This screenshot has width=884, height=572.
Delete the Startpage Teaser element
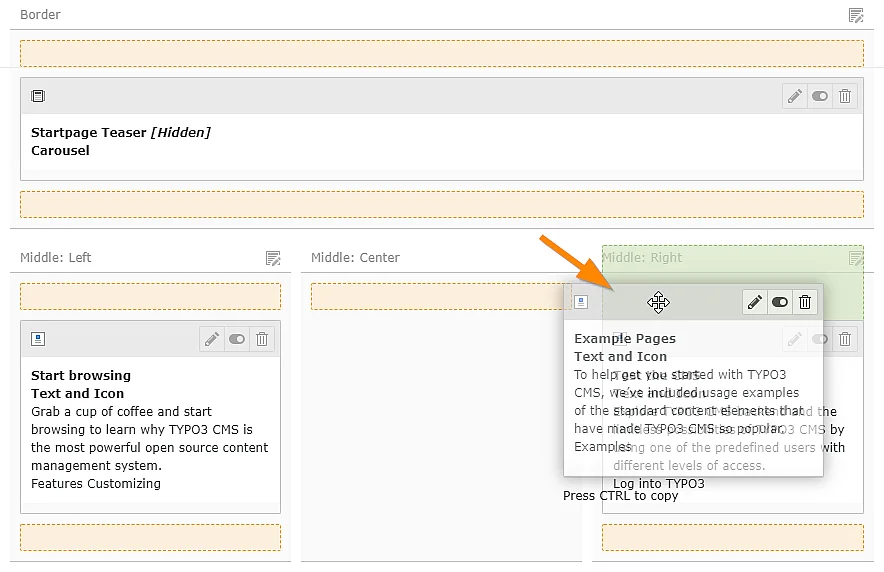[845, 96]
